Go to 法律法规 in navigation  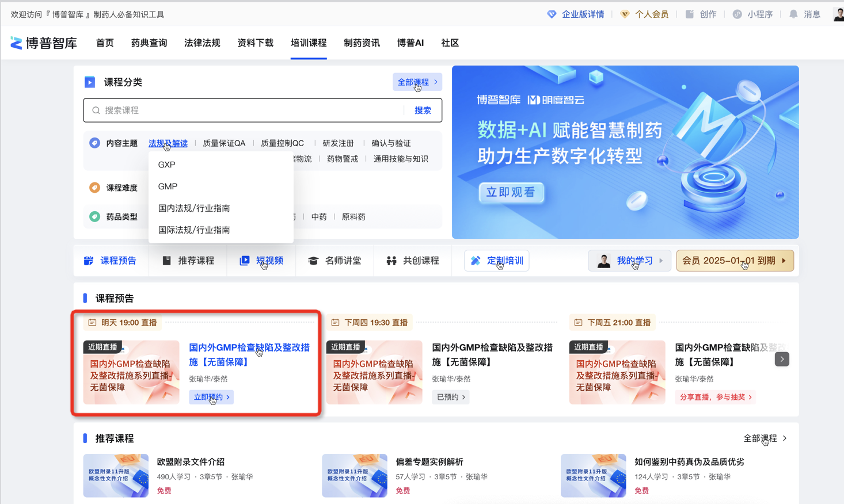click(202, 43)
